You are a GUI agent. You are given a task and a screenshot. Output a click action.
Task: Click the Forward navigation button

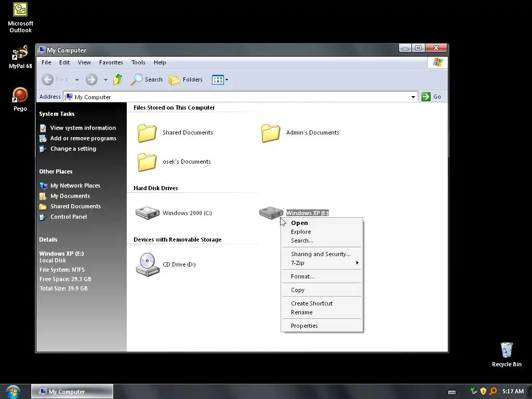click(x=91, y=79)
